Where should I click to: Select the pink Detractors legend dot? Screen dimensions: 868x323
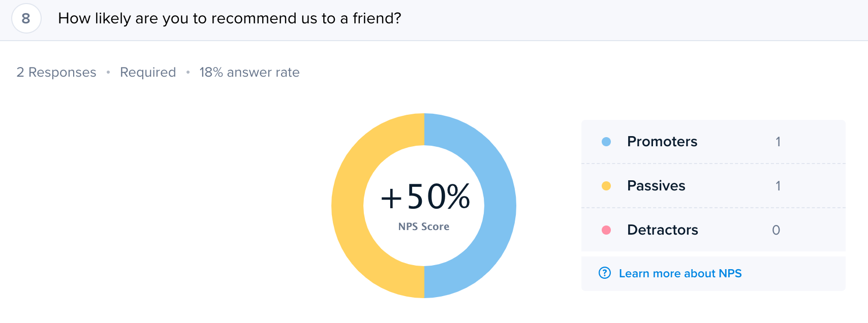[606, 230]
